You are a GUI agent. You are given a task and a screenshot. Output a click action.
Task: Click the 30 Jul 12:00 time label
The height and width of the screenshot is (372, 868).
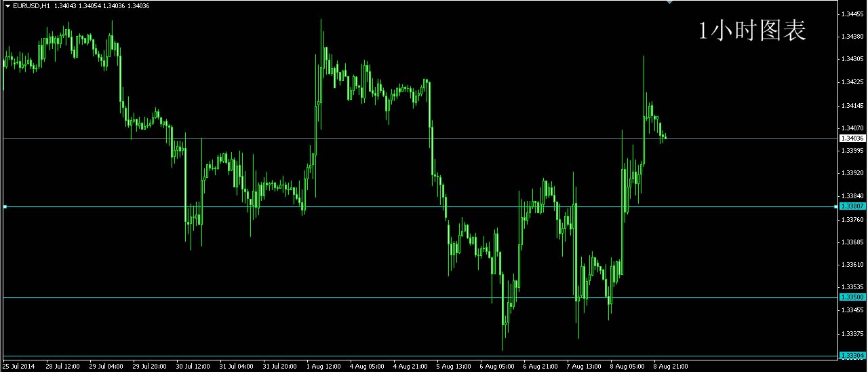pyautogui.click(x=193, y=367)
